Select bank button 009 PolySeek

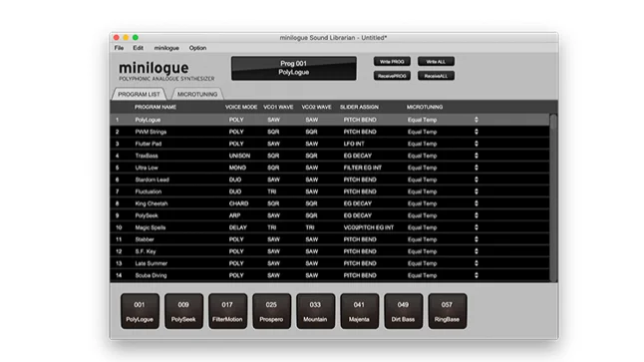coord(183,311)
